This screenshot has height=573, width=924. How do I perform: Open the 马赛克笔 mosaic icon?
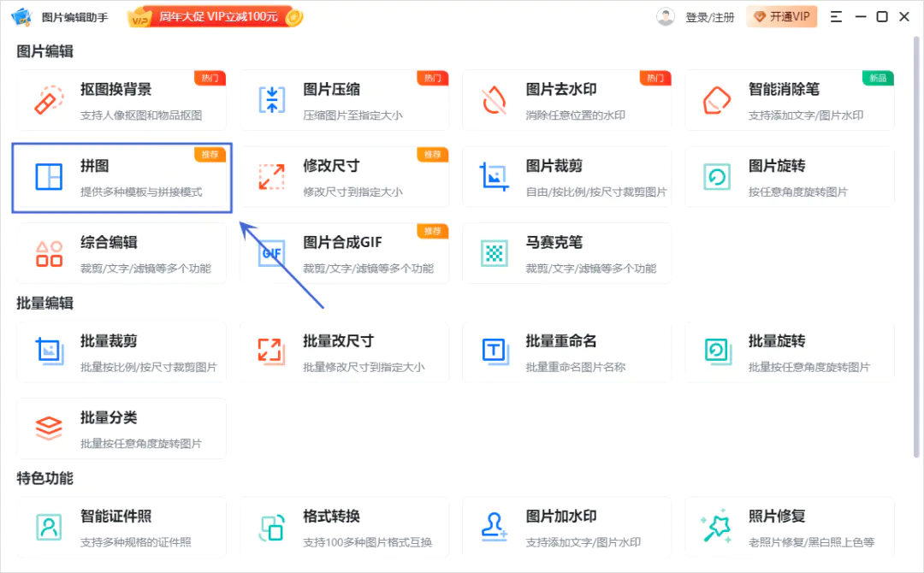click(494, 253)
